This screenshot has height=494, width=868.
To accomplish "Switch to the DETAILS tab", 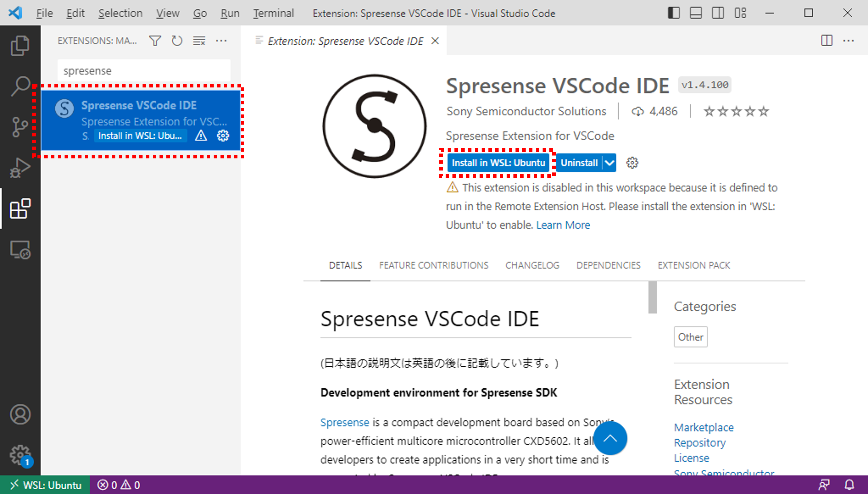I will pyautogui.click(x=345, y=265).
